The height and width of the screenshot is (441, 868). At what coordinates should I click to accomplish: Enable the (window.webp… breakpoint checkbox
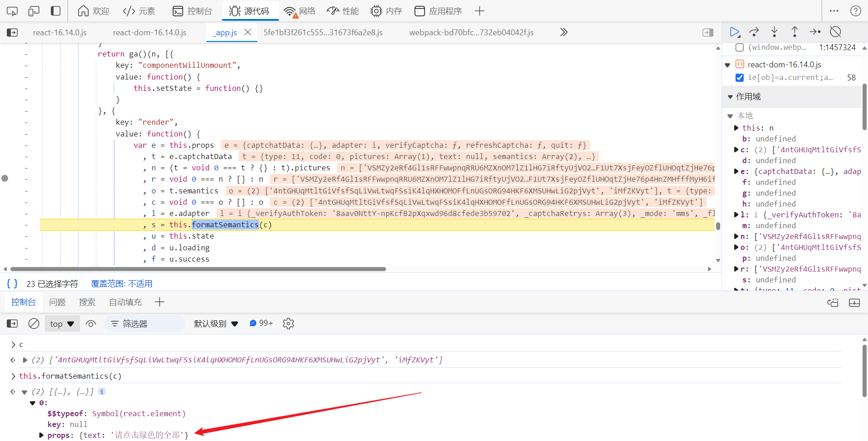pos(740,47)
